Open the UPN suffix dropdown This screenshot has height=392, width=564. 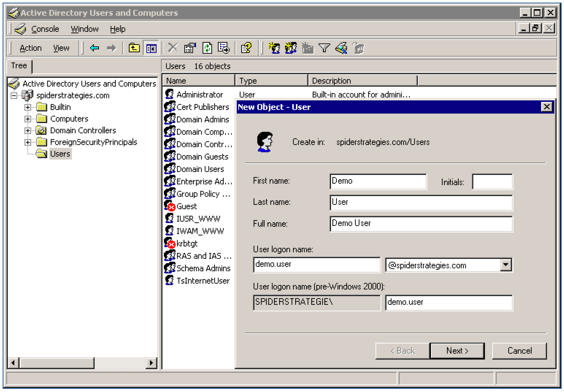[506, 265]
